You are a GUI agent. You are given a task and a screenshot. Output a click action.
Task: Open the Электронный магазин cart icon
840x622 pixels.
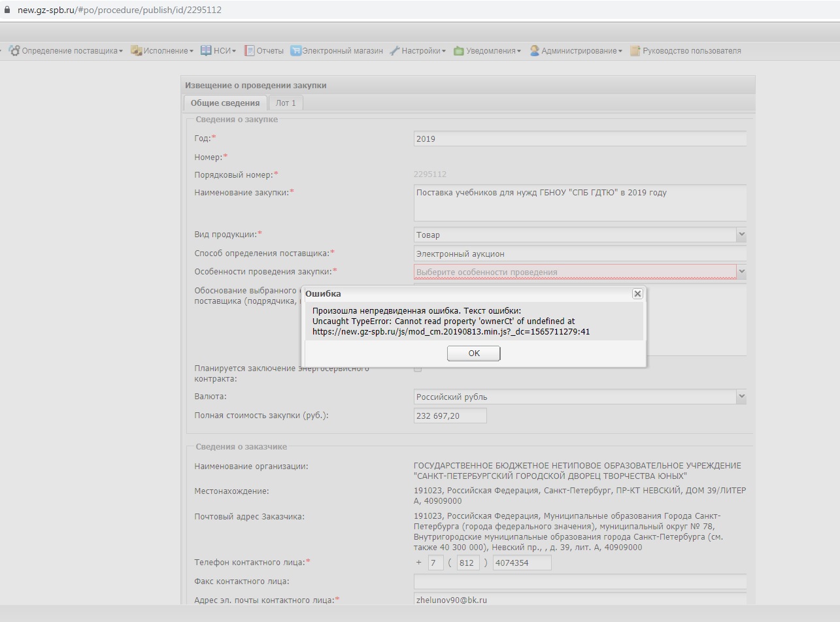[295, 51]
